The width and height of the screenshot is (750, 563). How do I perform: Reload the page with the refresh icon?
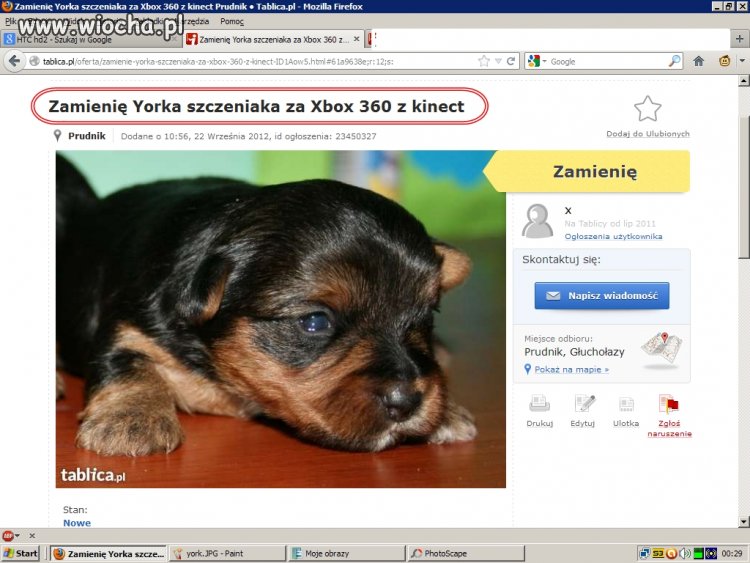511,61
